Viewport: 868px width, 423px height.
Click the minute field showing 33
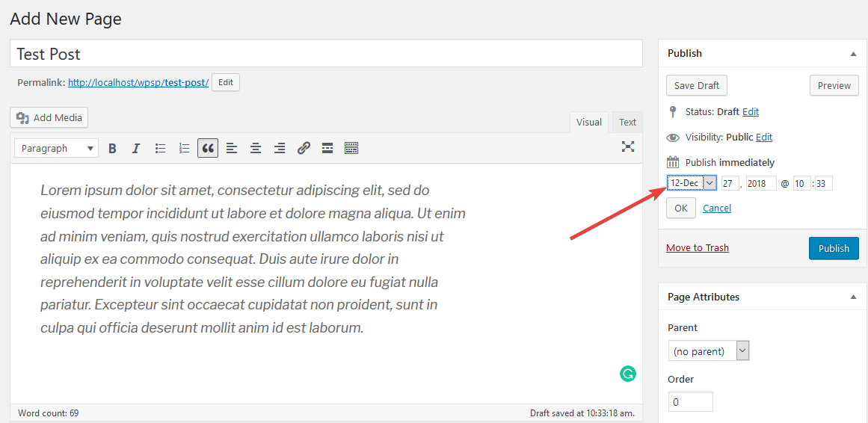824,183
